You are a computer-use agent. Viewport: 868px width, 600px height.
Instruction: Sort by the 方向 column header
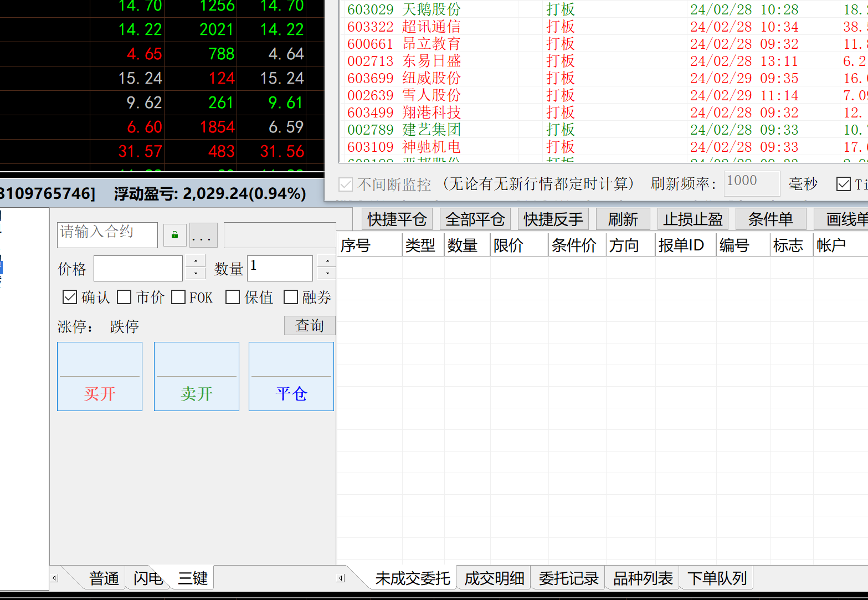tap(630, 245)
